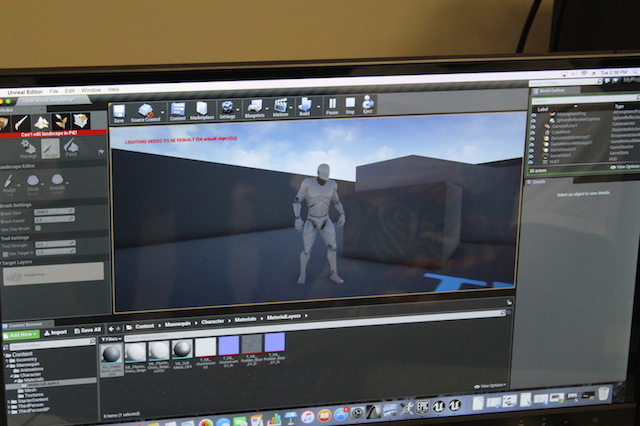Click the Brush Falloff value field
Image resolution: width=640 pixels, height=426 pixels.
click(54, 219)
